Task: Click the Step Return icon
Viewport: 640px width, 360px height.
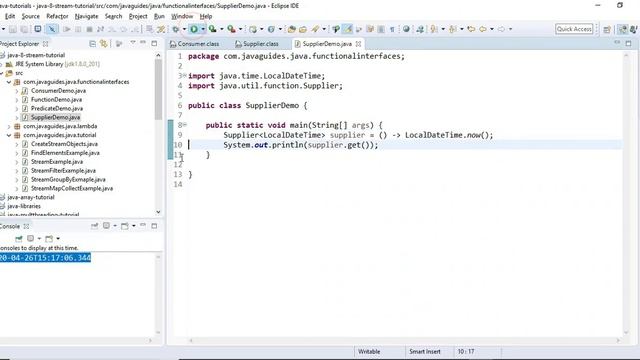Action: pyautogui.click(x=134, y=29)
